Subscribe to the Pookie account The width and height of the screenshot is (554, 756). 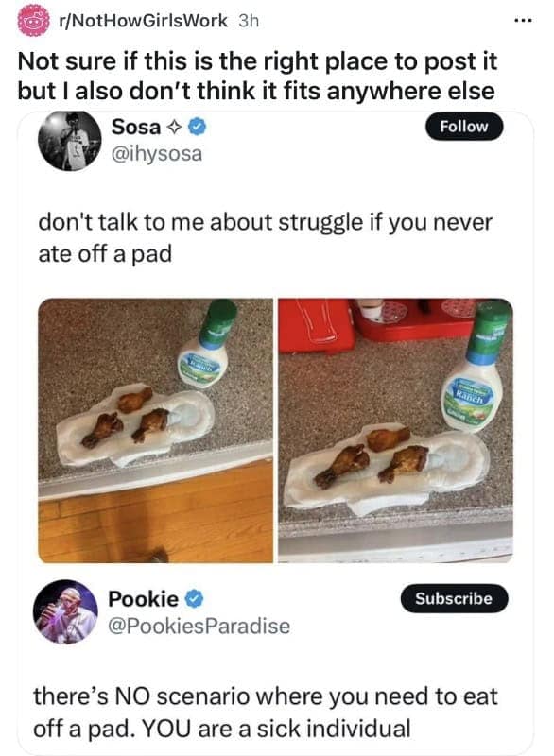454,598
